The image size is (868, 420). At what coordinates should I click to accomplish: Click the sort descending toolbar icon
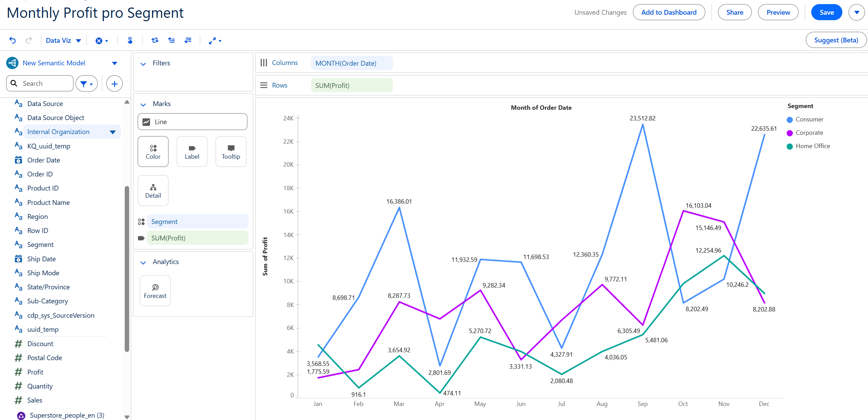pos(188,40)
